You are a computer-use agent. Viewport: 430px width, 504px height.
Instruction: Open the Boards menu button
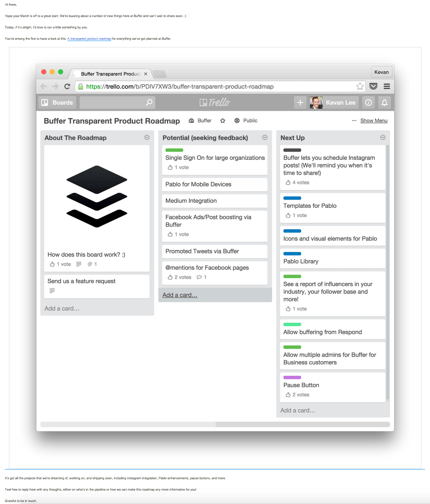(57, 103)
